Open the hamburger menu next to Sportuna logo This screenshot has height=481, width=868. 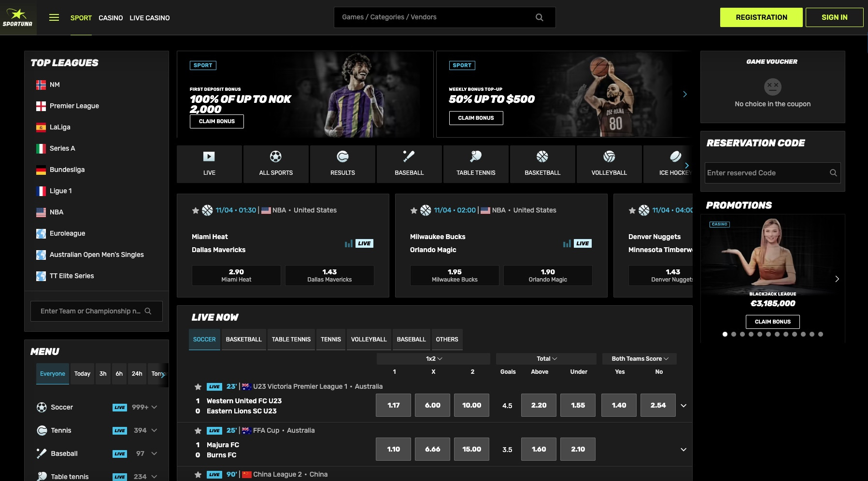tap(54, 17)
